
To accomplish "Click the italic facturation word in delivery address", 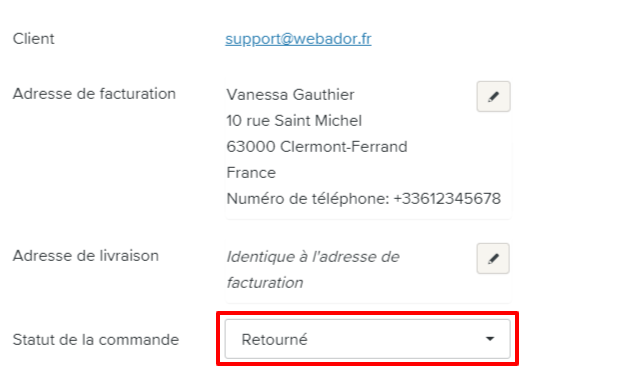I will point(265,283).
